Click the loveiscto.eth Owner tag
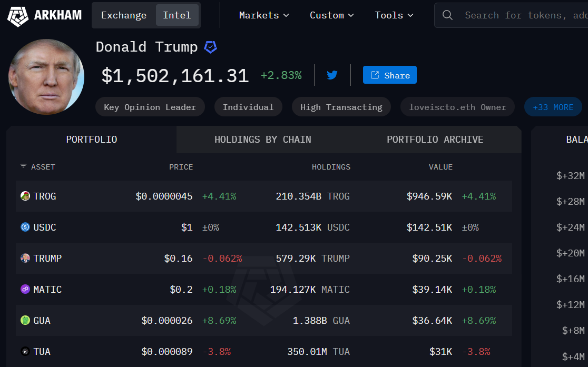Screen dimensions: 588x367 (457, 107)
